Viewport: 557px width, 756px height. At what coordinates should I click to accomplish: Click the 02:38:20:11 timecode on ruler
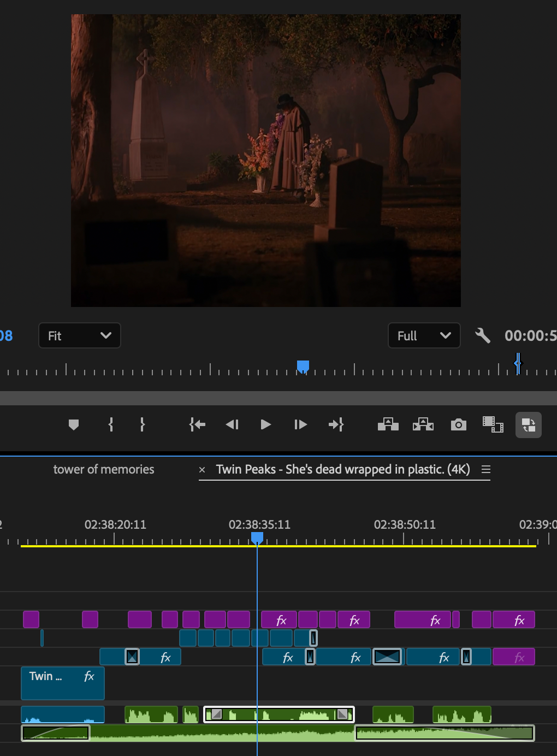coord(115,524)
